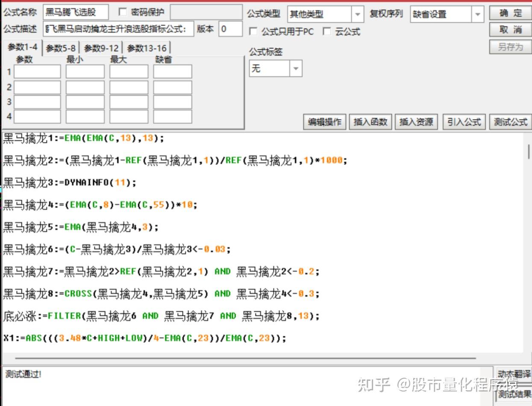Click the password field beside 密码保护
Image resolution: width=532 pixels, height=406 pixels.
click(x=206, y=12)
